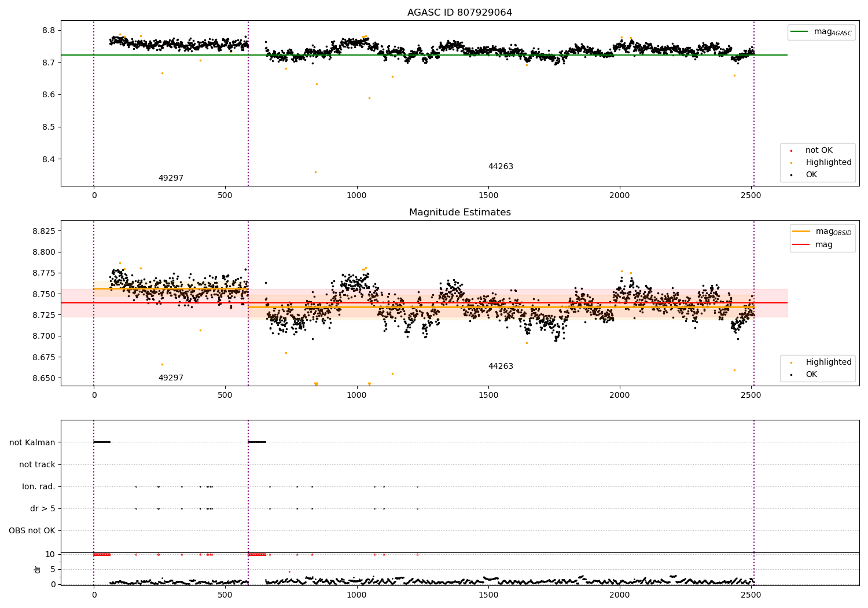Click the 'not Kalman' marker run at x=0

102,442
